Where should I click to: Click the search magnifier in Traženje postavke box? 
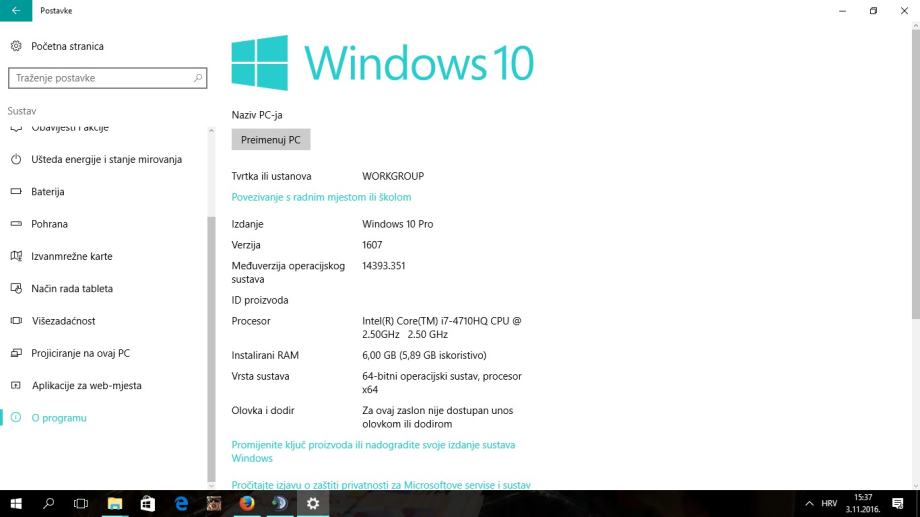tap(198, 77)
